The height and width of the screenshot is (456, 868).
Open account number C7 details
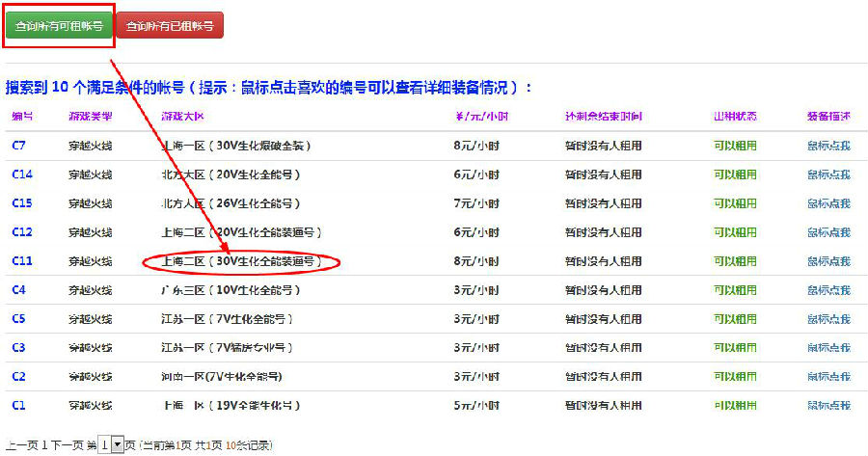click(x=18, y=146)
